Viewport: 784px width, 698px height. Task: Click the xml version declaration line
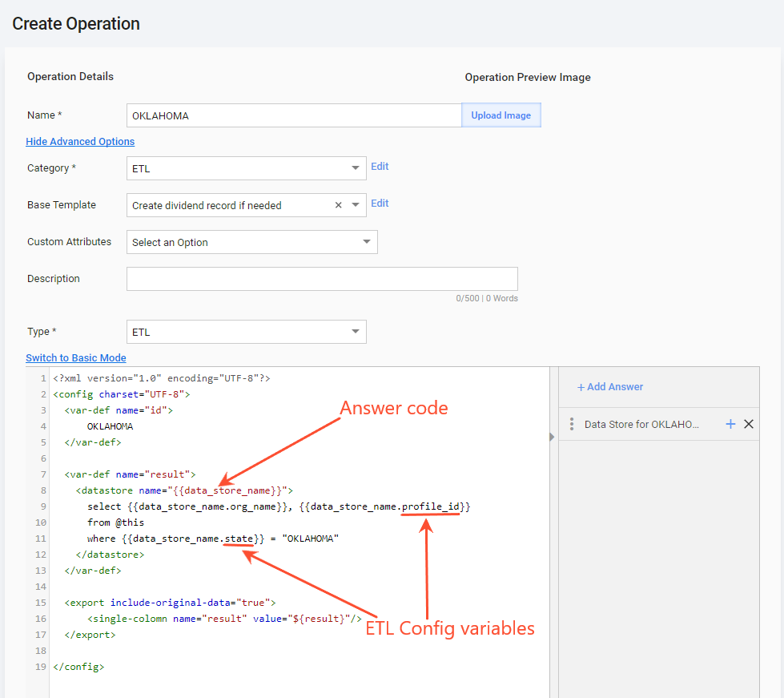[162, 378]
